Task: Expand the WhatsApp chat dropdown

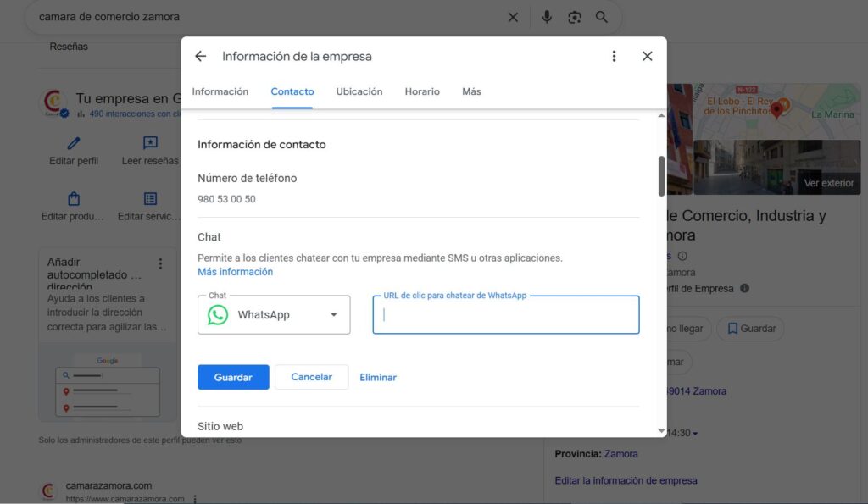Action: (x=333, y=315)
